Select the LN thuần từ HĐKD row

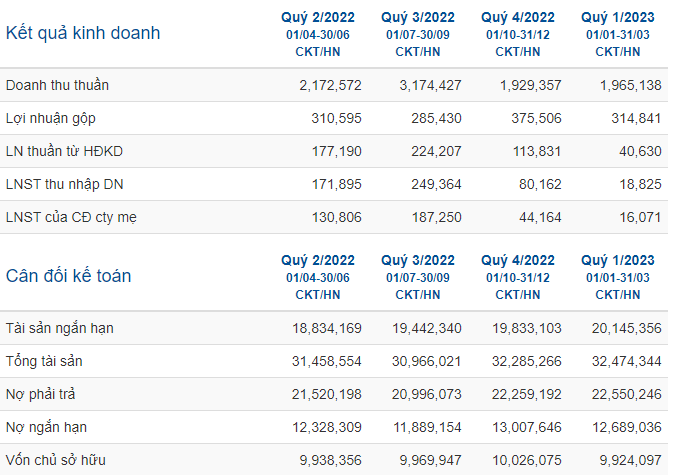(334, 151)
